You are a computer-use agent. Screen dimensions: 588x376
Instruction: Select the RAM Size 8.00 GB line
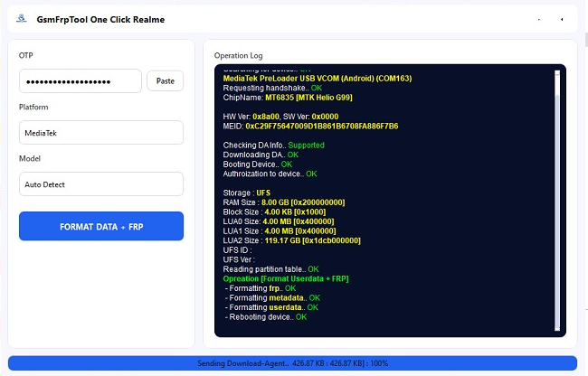point(284,202)
